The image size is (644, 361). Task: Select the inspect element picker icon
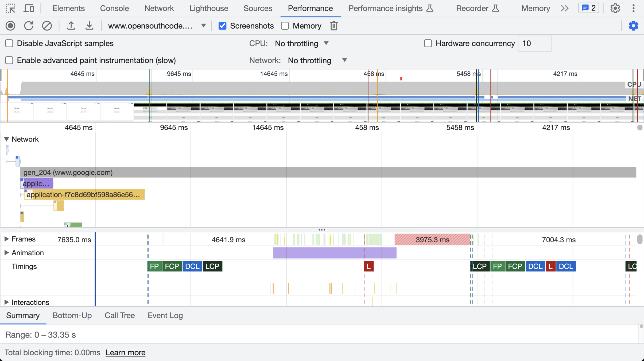coord(10,8)
